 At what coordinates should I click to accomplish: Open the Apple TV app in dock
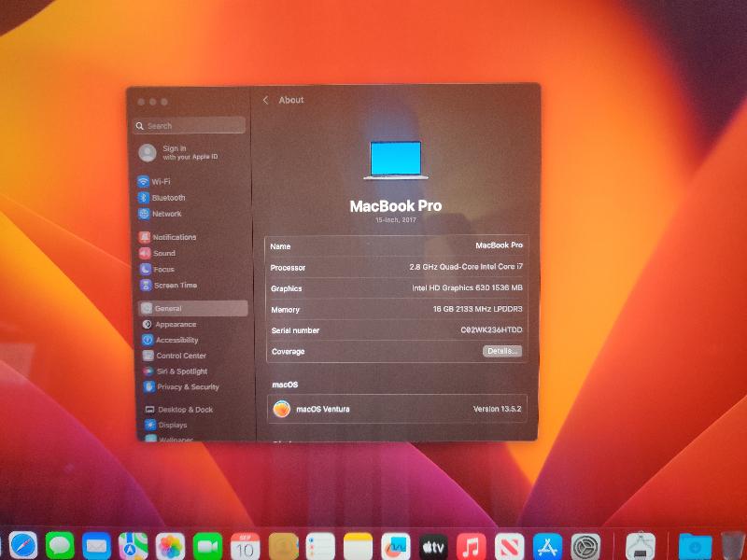433,546
